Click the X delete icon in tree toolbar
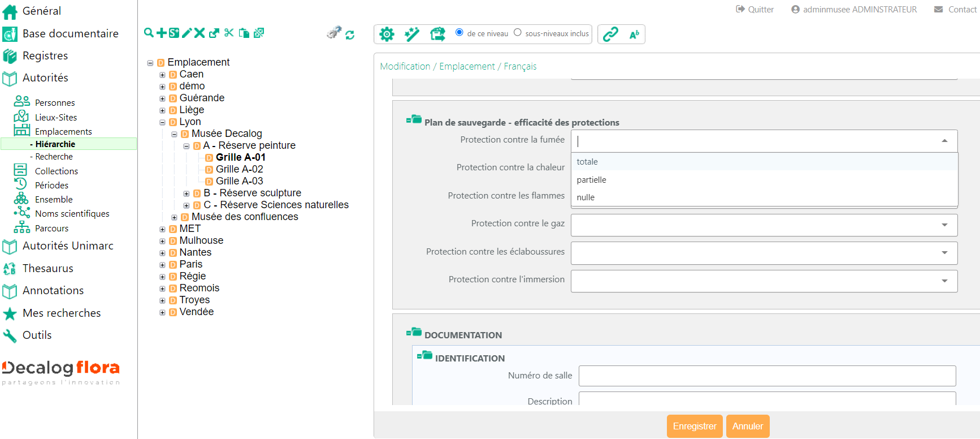 tap(200, 33)
